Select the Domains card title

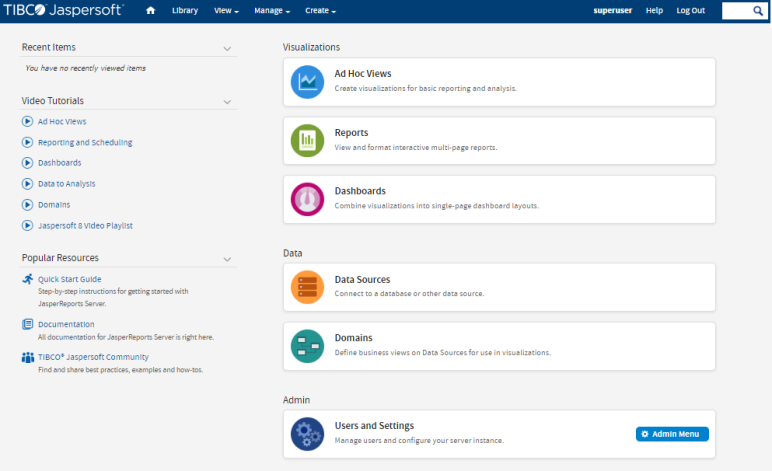coord(354,338)
